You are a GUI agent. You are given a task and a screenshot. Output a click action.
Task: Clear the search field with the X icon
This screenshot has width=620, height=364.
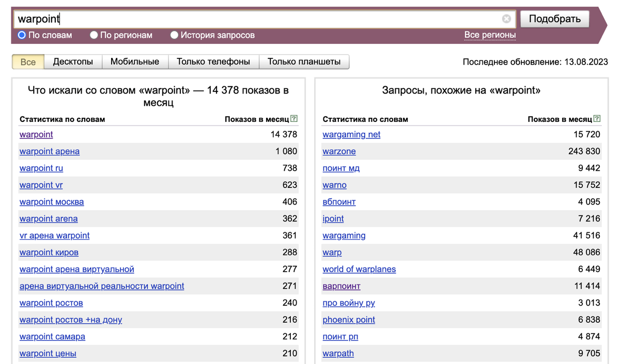(x=506, y=19)
